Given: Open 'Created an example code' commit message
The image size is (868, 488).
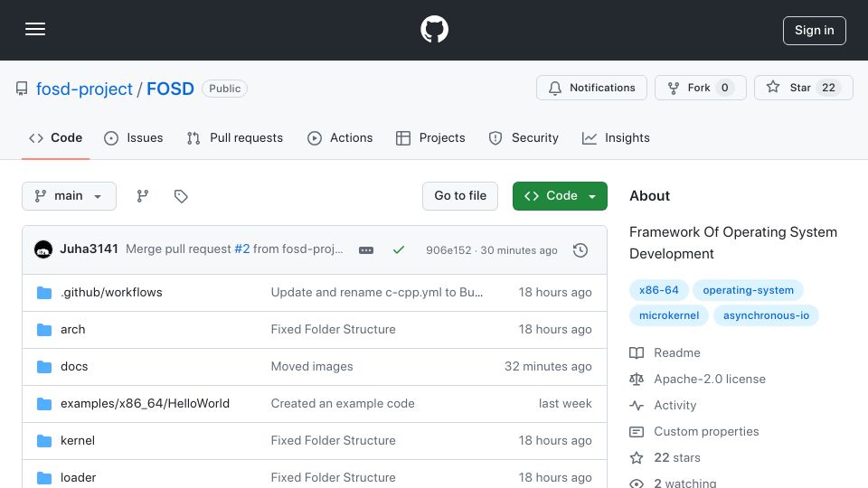Looking at the screenshot, I should pyautogui.click(x=343, y=403).
